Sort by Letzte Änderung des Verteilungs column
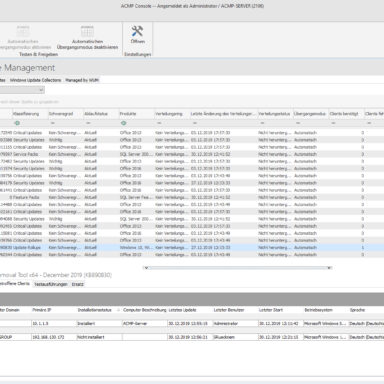The image size is (384, 384). [224, 114]
